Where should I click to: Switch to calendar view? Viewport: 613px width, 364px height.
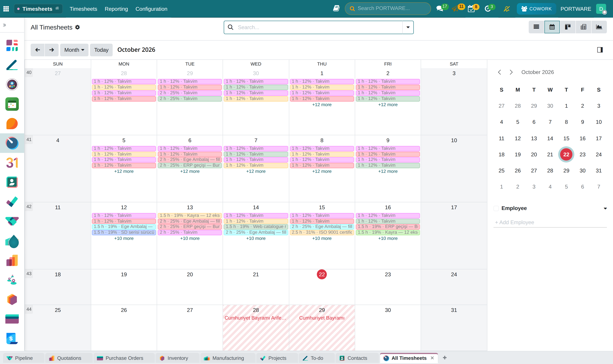coord(552,27)
